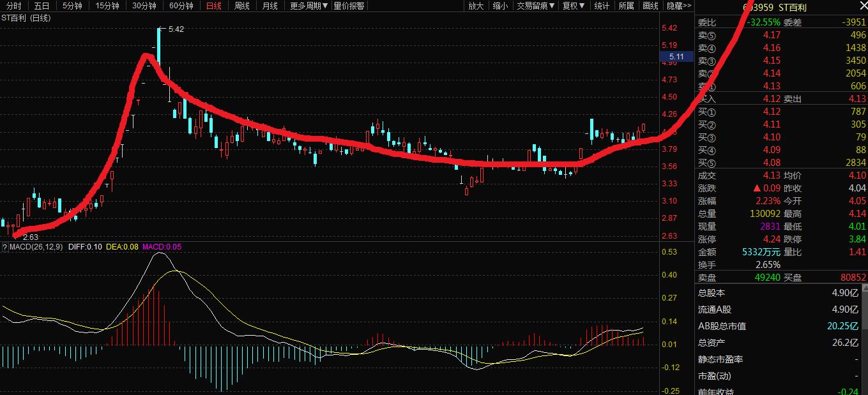Click the purple MACD:0.05 value
The width and height of the screenshot is (868, 395).
click(x=162, y=246)
